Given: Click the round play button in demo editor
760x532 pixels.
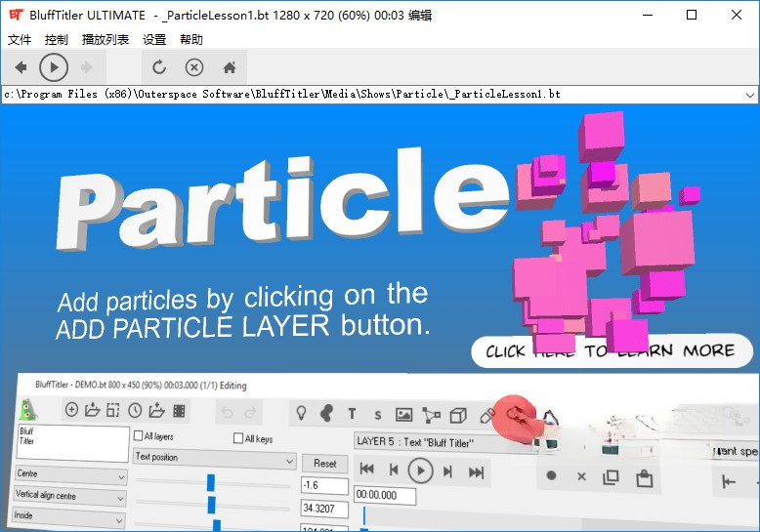Looking at the screenshot, I should 420,471.
